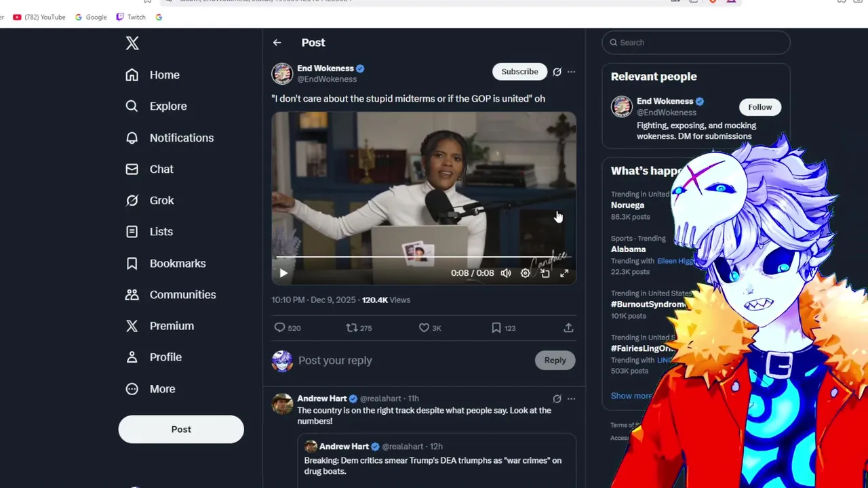Open Bookmarks from sidebar
The image size is (868, 488).
pos(165,263)
